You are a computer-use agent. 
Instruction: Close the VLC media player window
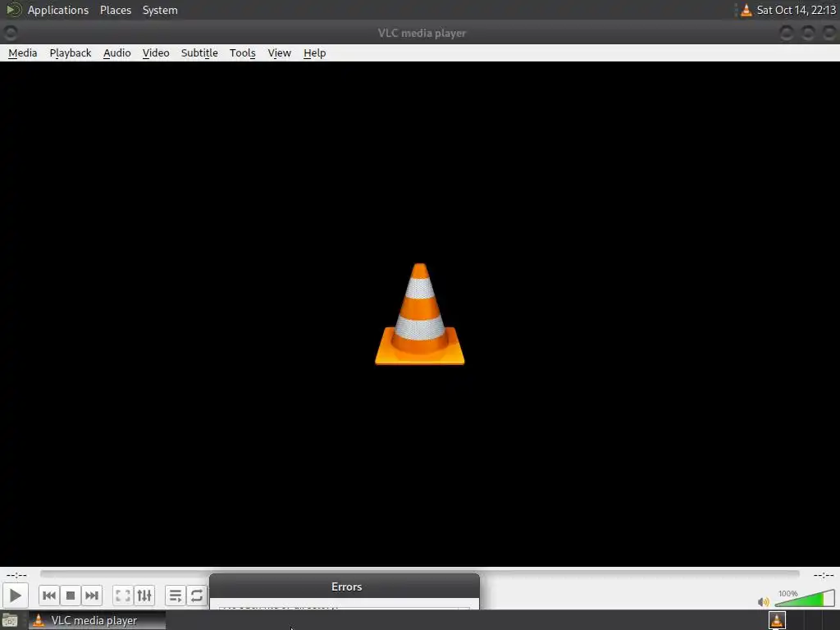(x=829, y=33)
